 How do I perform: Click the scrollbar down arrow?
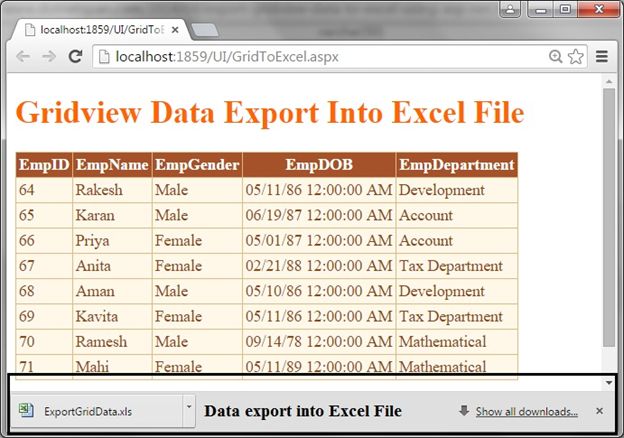point(609,383)
